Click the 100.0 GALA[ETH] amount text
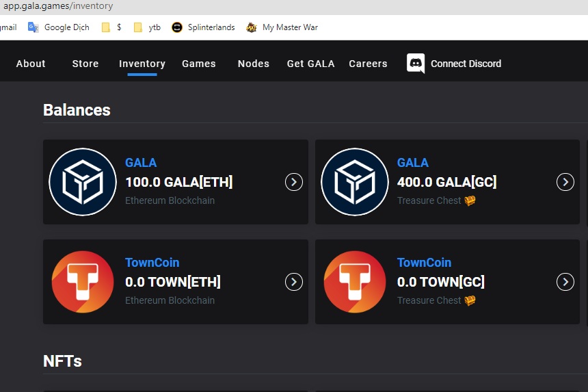Screen dimensions: 588x392 [x=179, y=182]
